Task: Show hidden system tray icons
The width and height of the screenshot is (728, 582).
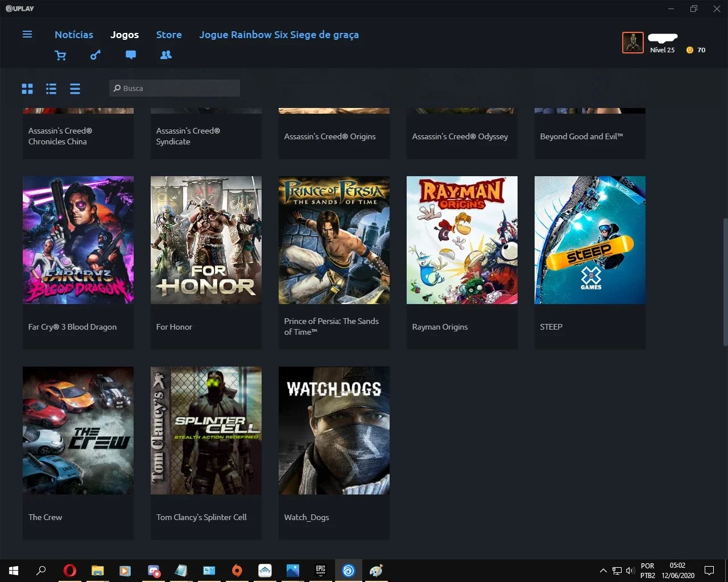Action: point(603,571)
